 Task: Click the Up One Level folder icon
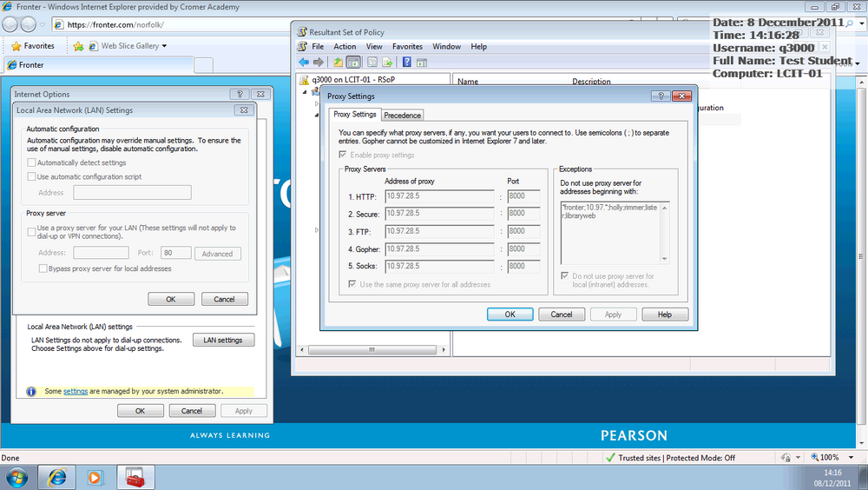coord(338,62)
